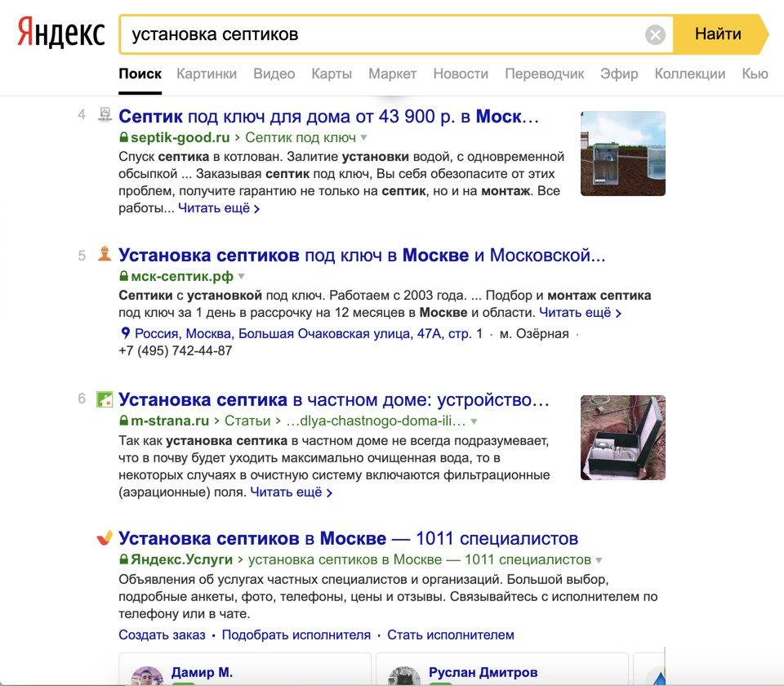This screenshot has width=784, height=686.
Task: Click the Стать исполнителем link
Action: point(451,635)
